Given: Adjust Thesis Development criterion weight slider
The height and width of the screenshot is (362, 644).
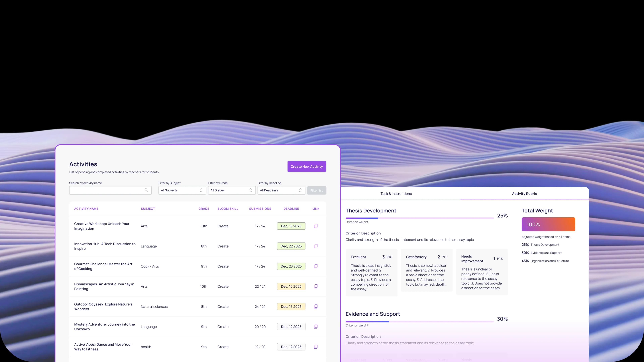Looking at the screenshot, I should [419, 218].
